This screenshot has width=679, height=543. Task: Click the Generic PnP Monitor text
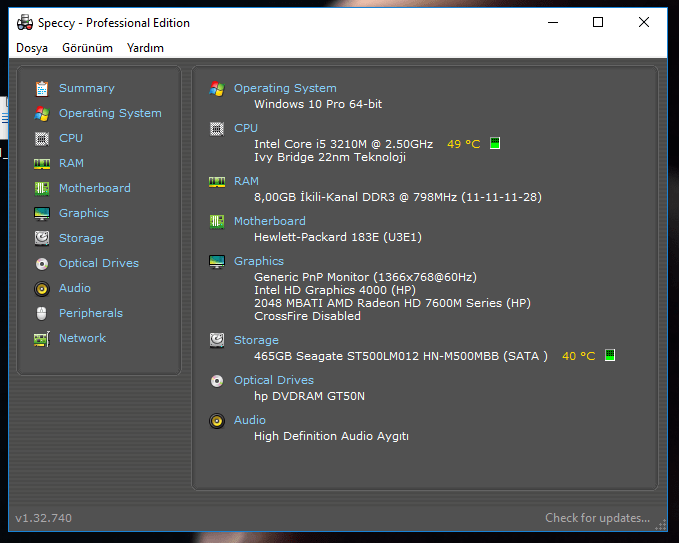[365, 277]
